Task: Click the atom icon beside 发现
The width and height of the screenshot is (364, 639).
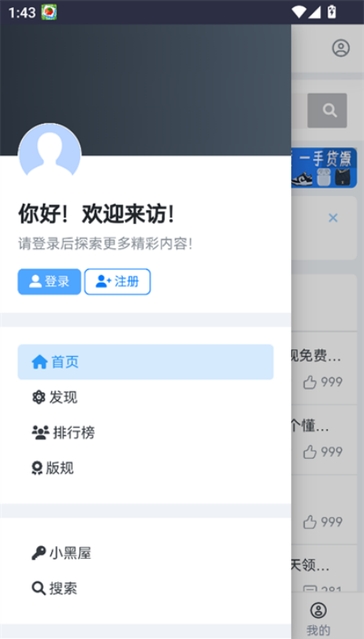Action: (38, 397)
